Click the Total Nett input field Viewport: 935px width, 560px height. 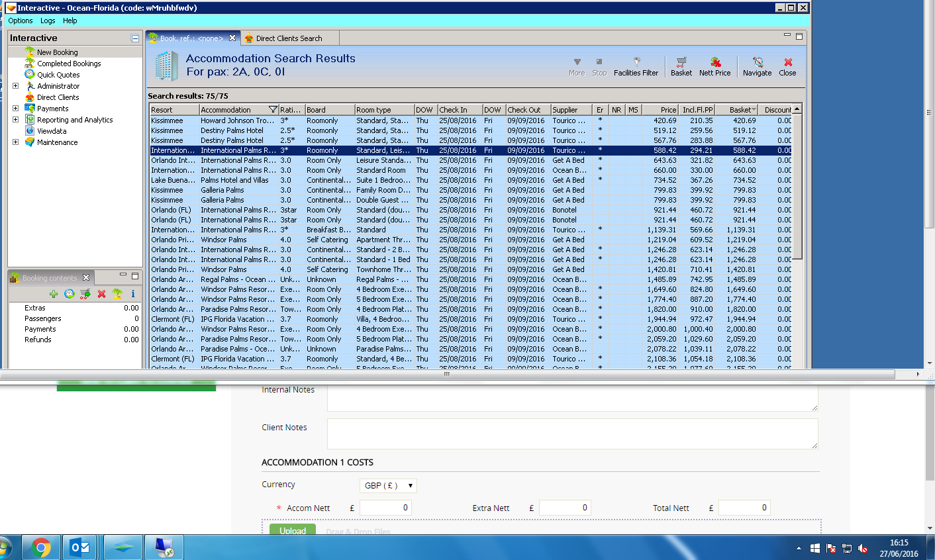coord(744,508)
